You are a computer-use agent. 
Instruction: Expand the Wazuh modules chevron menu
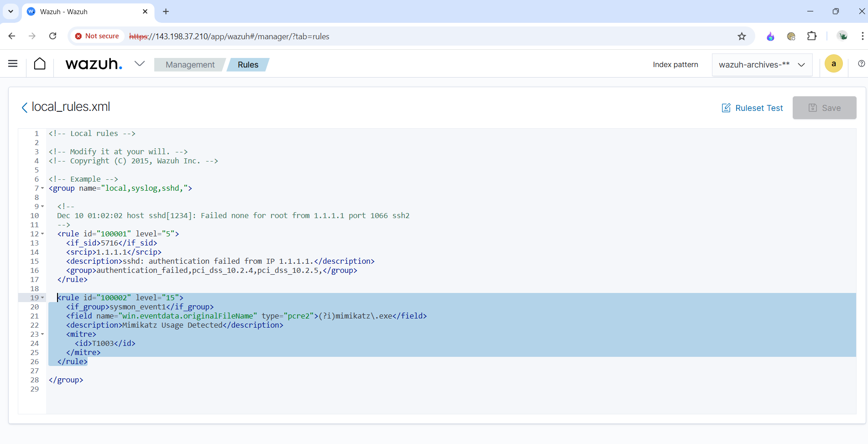[x=140, y=64]
